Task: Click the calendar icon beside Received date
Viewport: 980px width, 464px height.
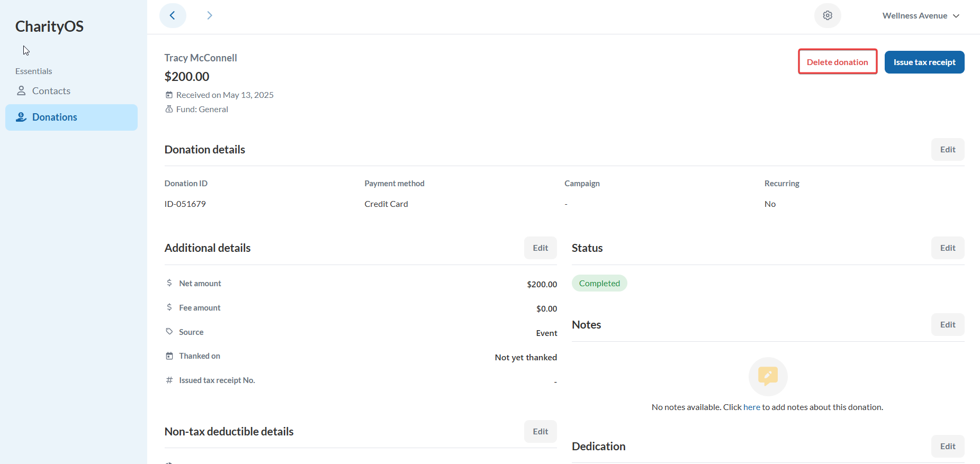Action: (x=169, y=95)
